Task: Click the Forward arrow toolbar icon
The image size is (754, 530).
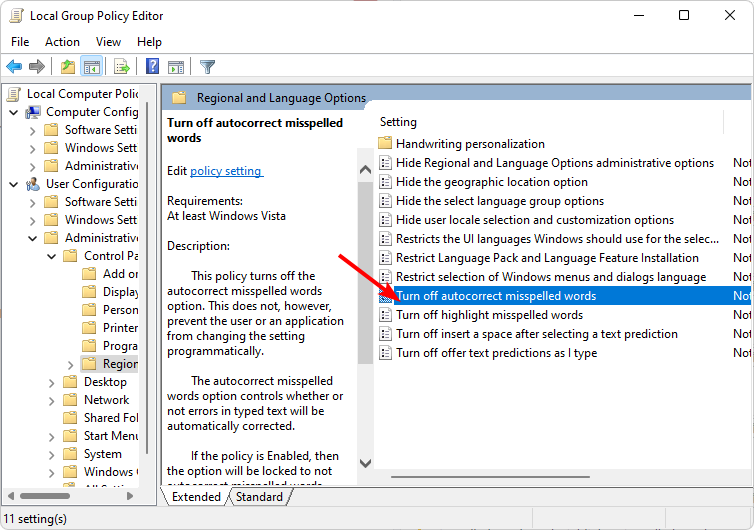Action: (x=37, y=66)
